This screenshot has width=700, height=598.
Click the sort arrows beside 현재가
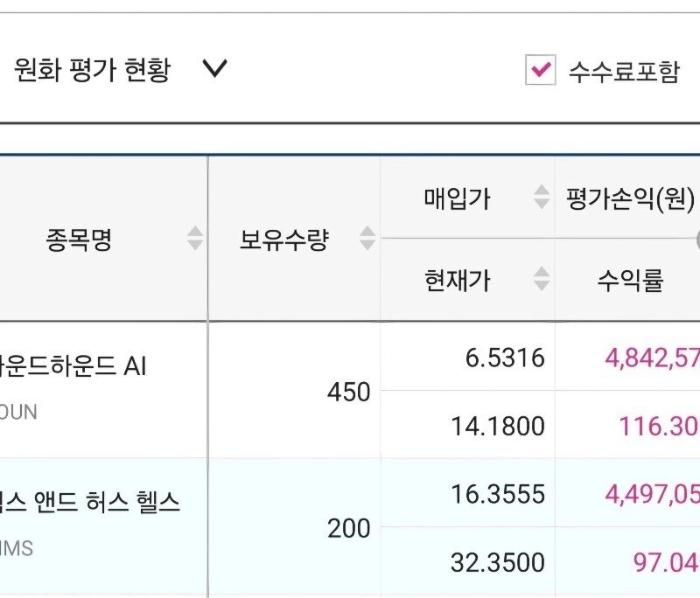[x=542, y=280]
